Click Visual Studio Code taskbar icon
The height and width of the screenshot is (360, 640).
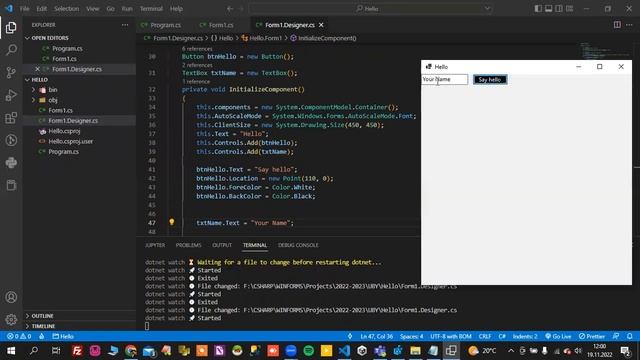[x=344, y=351]
